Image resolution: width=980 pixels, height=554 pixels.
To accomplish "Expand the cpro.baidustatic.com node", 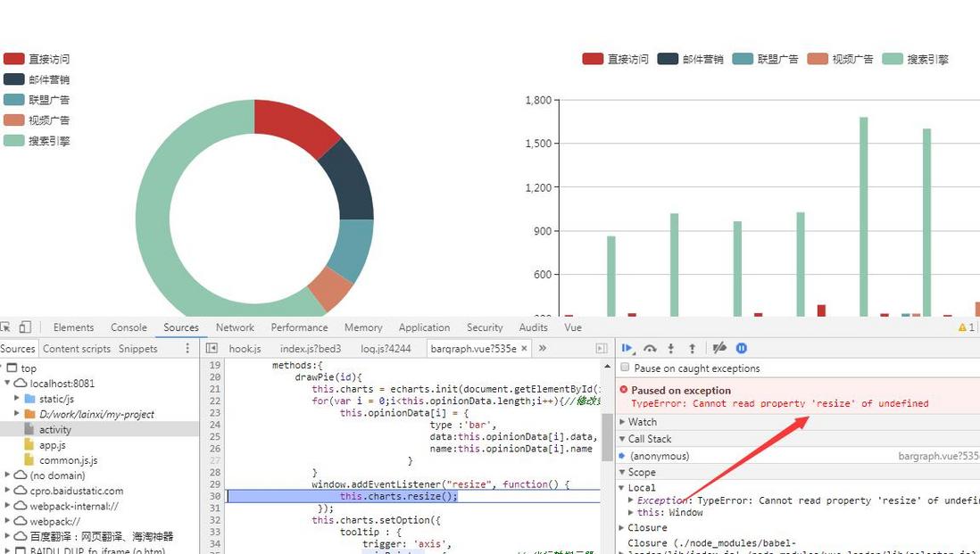I will pyautogui.click(x=7, y=491).
